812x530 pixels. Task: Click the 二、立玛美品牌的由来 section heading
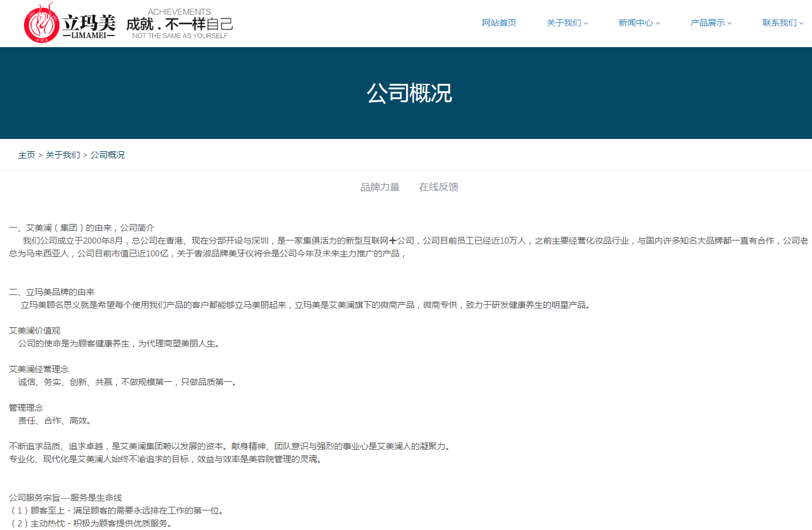pos(51,292)
